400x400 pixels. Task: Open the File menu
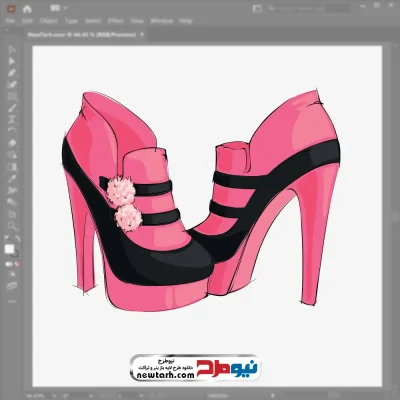(10, 21)
